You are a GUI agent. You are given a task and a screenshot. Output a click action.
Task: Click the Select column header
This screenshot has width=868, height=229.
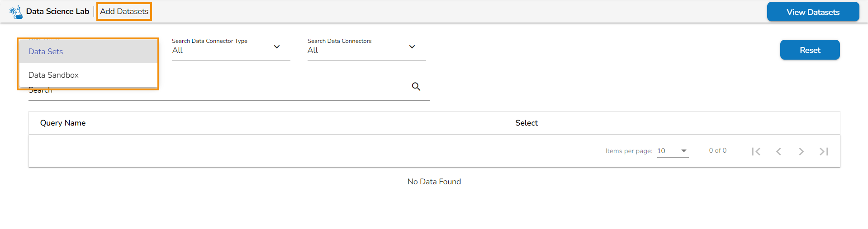pos(526,123)
